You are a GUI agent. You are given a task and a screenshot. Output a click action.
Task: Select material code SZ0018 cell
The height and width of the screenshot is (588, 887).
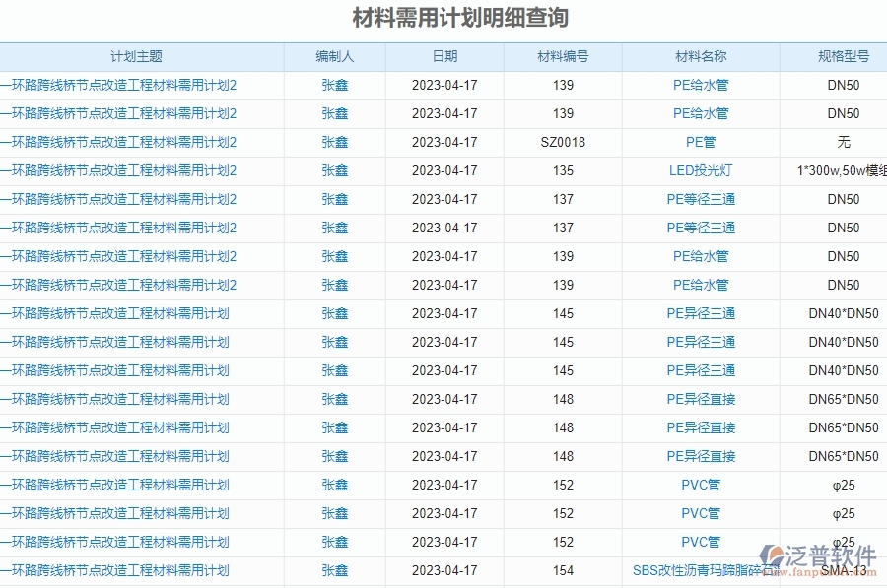pyautogui.click(x=562, y=142)
